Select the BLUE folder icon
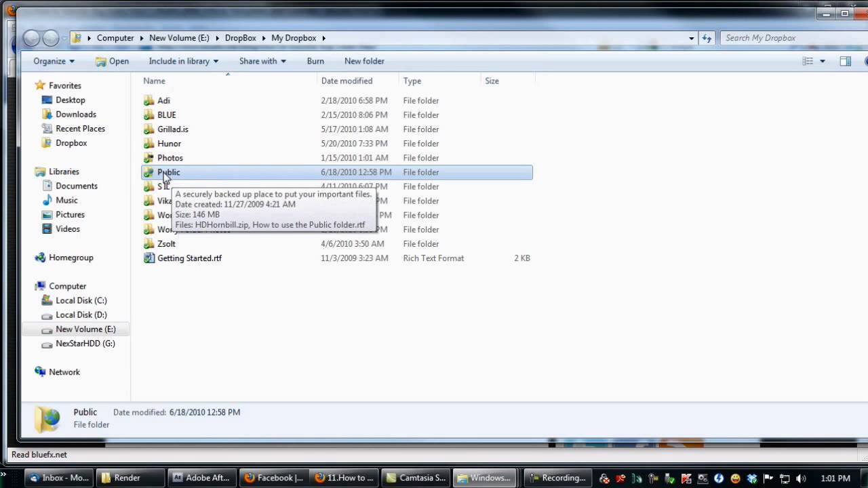Viewport: 868px width, 488px height. tap(149, 115)
